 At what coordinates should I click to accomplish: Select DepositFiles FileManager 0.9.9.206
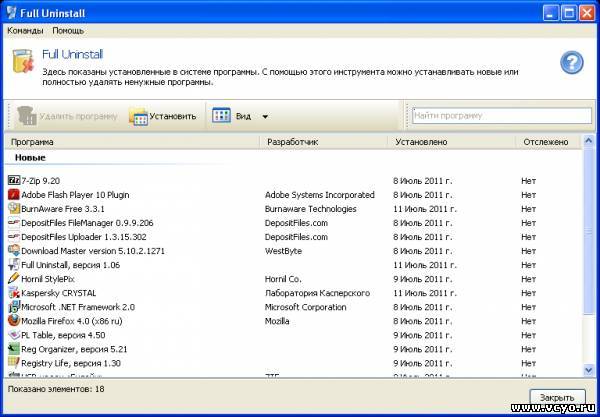pos(87,223)
